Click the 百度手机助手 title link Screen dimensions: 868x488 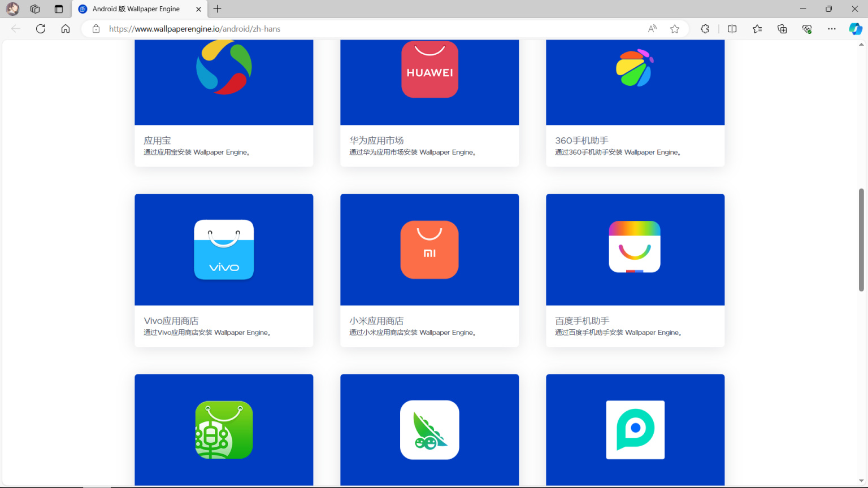582,321
